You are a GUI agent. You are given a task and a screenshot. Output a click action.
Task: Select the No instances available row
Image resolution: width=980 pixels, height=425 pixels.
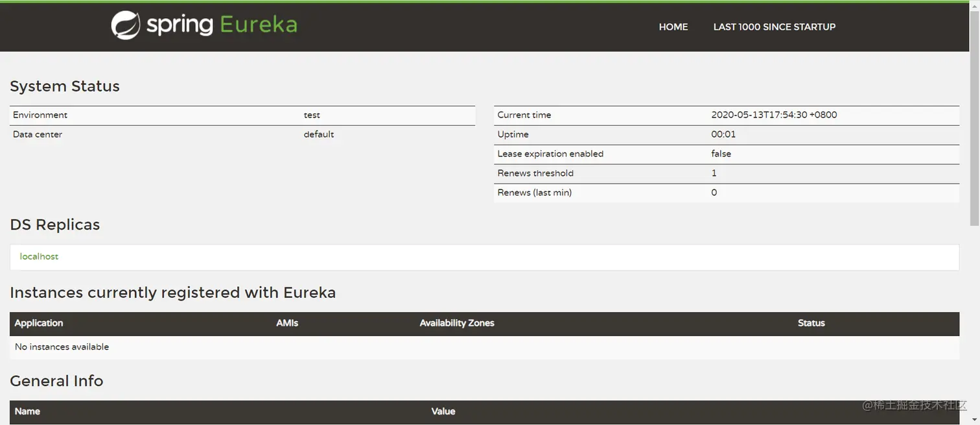(485, 347)
